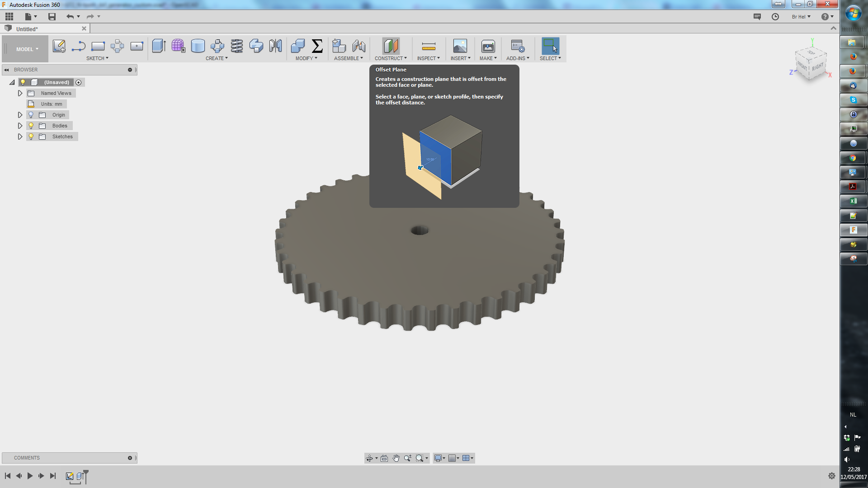Select the Measure inspect tool
The height and width of the screenshot is (488, 868).
click(429, 46)
